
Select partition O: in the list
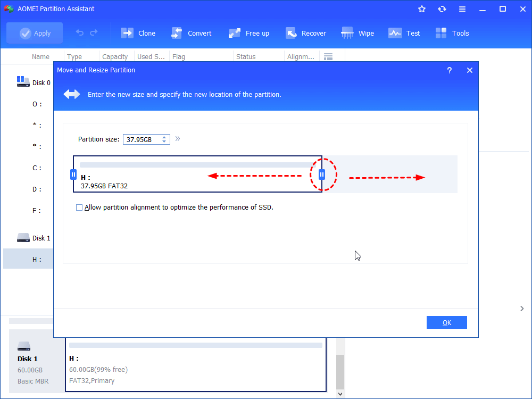click(37, 104)
